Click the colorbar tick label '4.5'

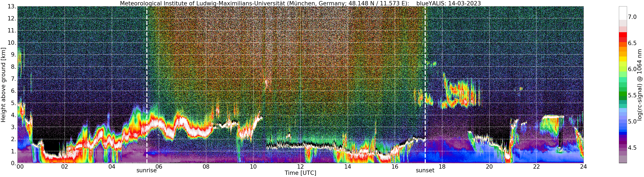point(632,148)
